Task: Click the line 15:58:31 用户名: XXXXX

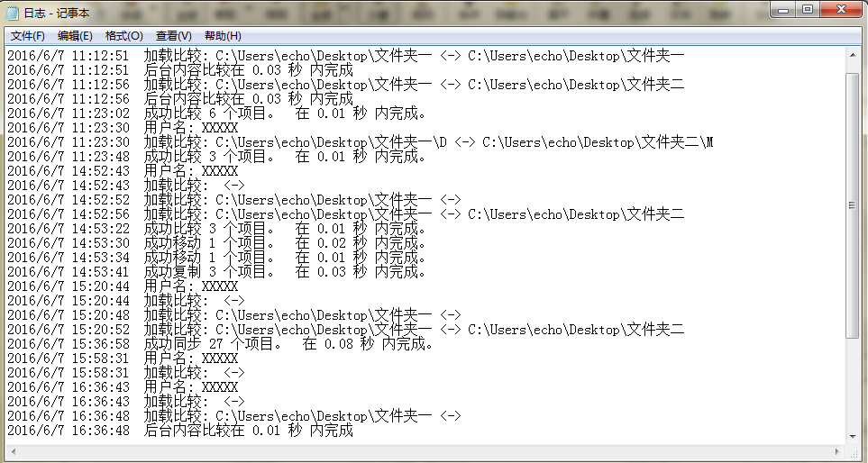Action: (123, 358)
